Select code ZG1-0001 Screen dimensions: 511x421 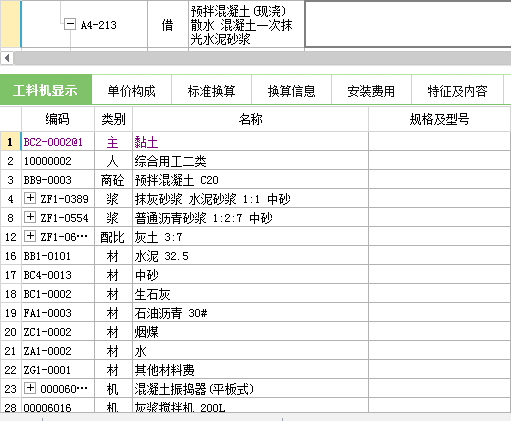[x=58, y=370]
